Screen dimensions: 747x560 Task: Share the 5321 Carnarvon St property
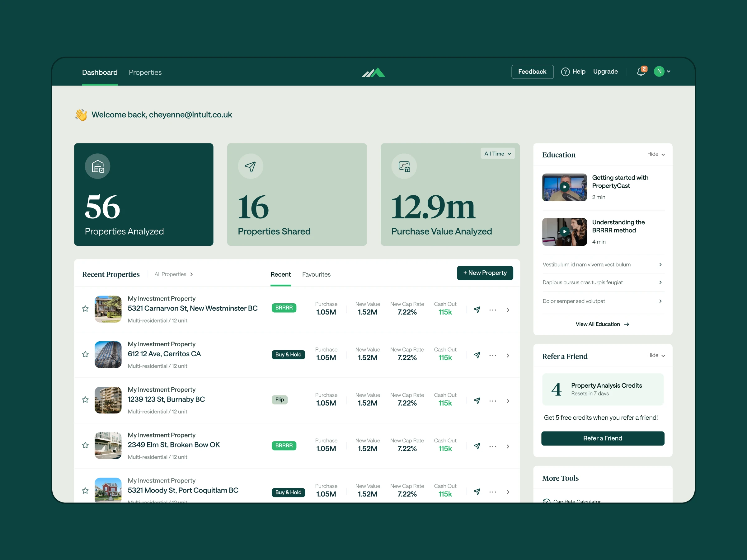[477, 310]
